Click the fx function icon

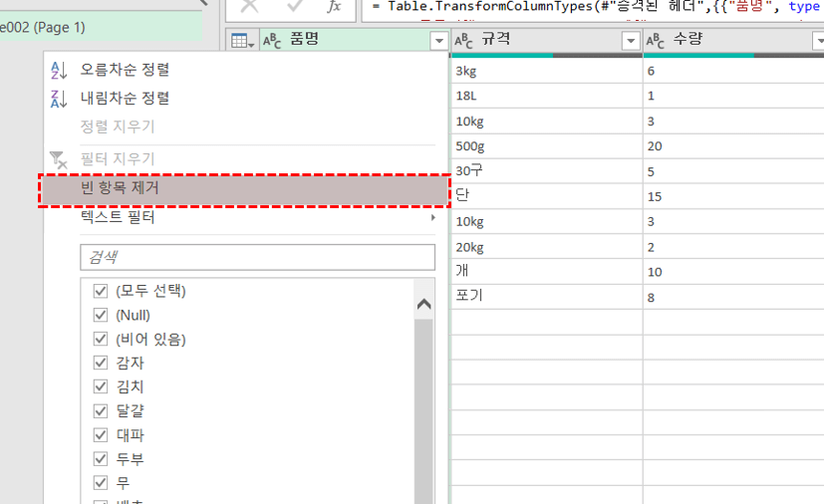click(x=335, y=6)
